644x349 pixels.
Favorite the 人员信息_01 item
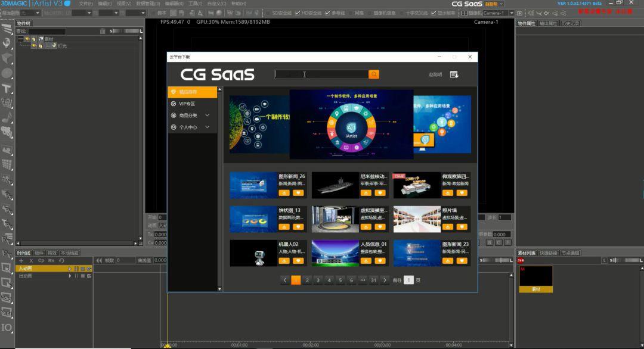380,260
